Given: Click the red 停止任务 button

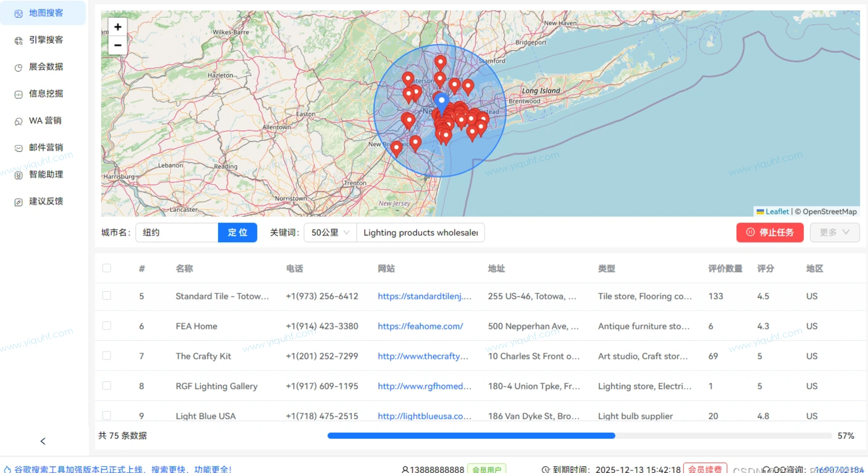Looking at the screenshot, I should tap(770, 233).
